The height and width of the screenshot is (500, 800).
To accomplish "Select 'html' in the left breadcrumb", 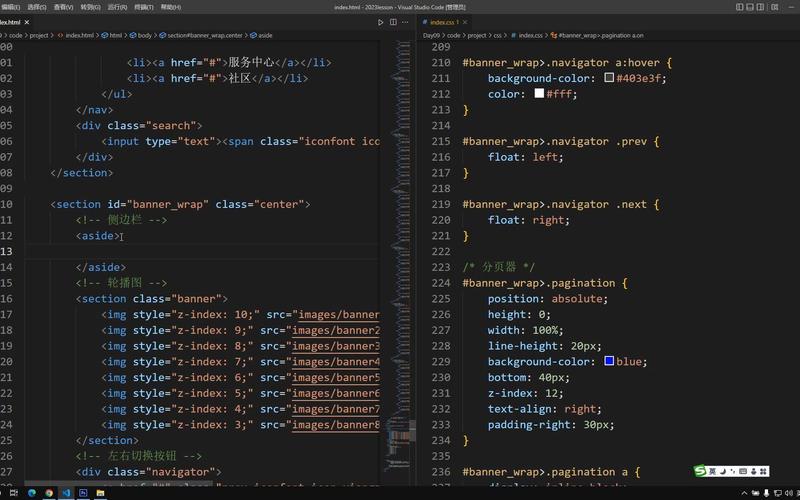I will click(115, 35).
